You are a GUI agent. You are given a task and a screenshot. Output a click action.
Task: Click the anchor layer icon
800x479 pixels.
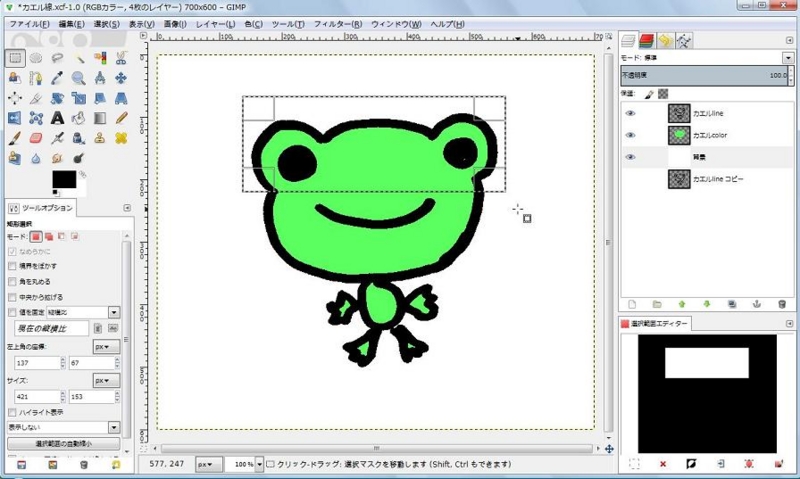click(x=757, y=304)
